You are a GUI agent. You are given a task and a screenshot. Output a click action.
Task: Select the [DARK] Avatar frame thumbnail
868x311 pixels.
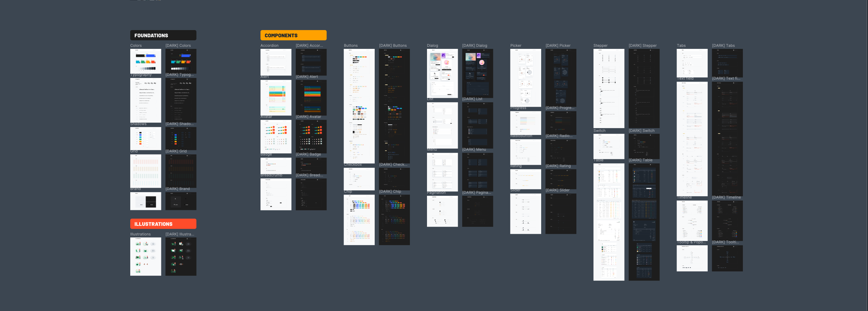pos(311,136)
